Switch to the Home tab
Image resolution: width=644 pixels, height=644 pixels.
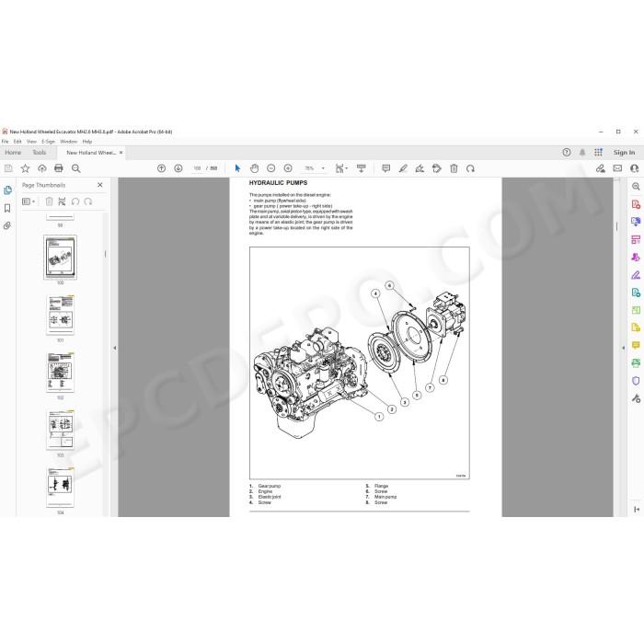tap(13, 153)
